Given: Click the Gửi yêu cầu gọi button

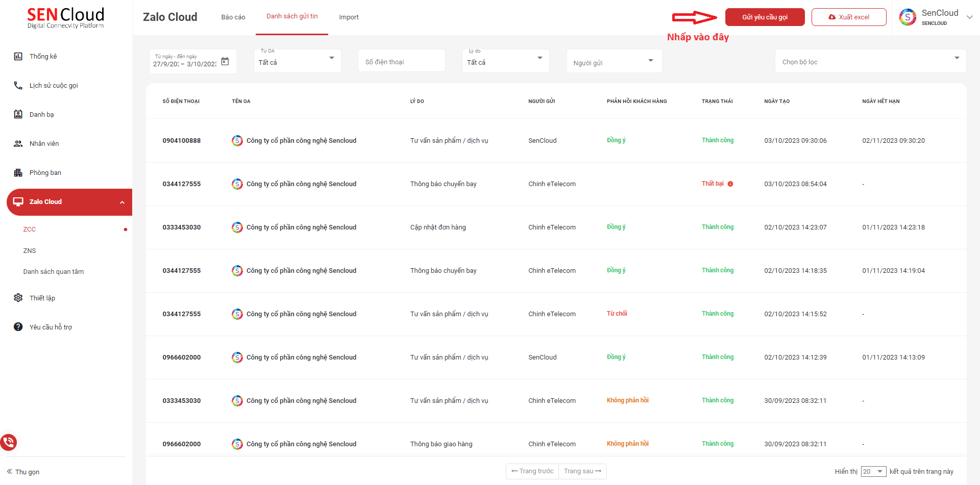Looking at the screenshot, I should point(765,17).
